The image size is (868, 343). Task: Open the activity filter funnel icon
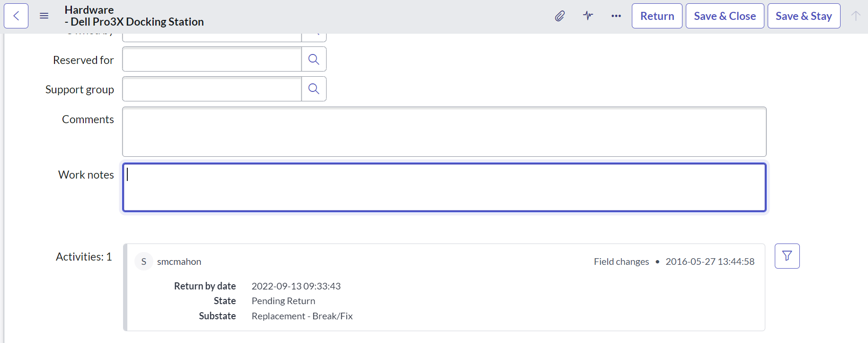click(787, 256)
